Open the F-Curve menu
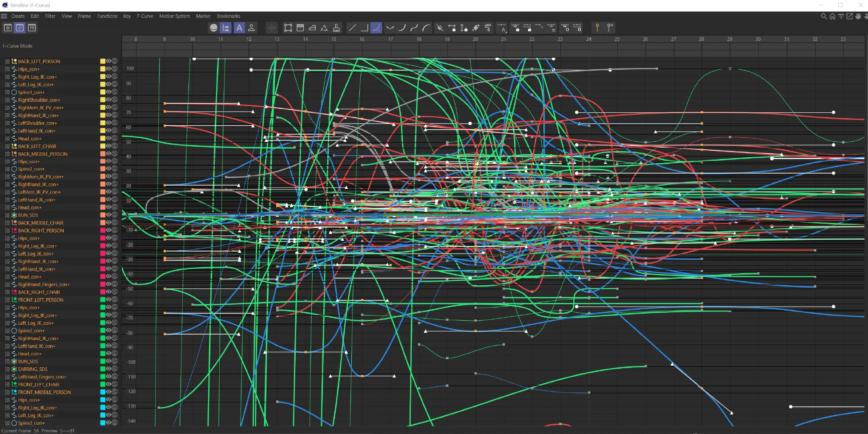 click(145, 16)
